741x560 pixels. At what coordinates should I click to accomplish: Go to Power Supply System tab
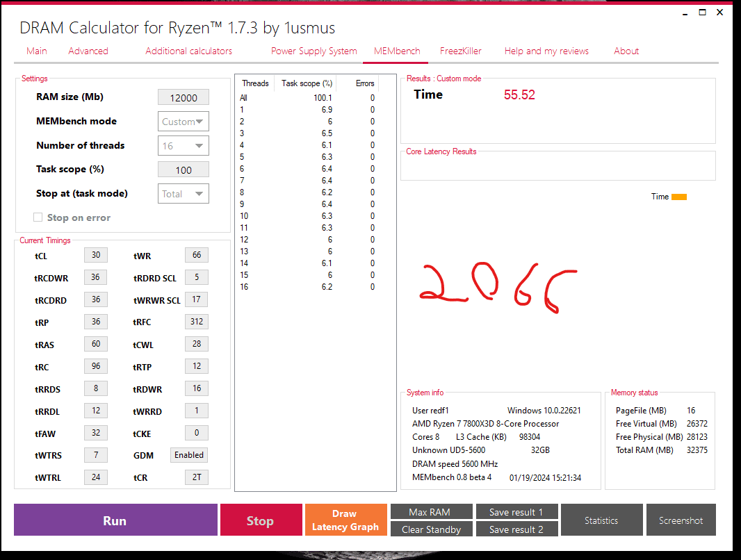tap(314, 51)
